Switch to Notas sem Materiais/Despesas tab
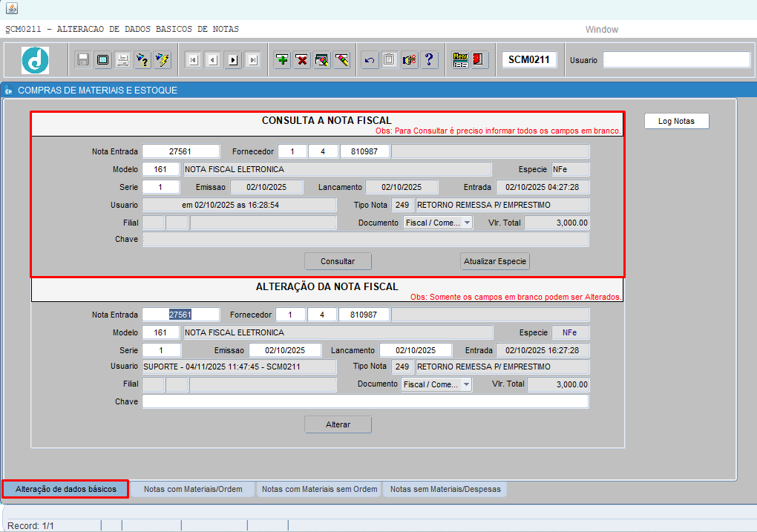757x532 pixels. [x=445, y=489]
